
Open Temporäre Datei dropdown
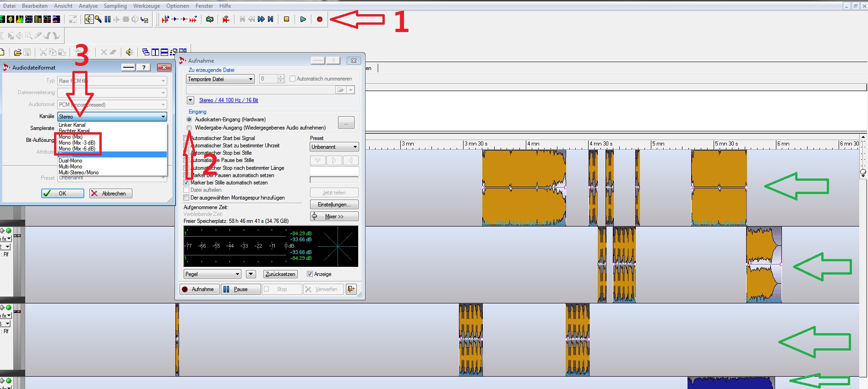pyautogui.click(x=220, y=79)
